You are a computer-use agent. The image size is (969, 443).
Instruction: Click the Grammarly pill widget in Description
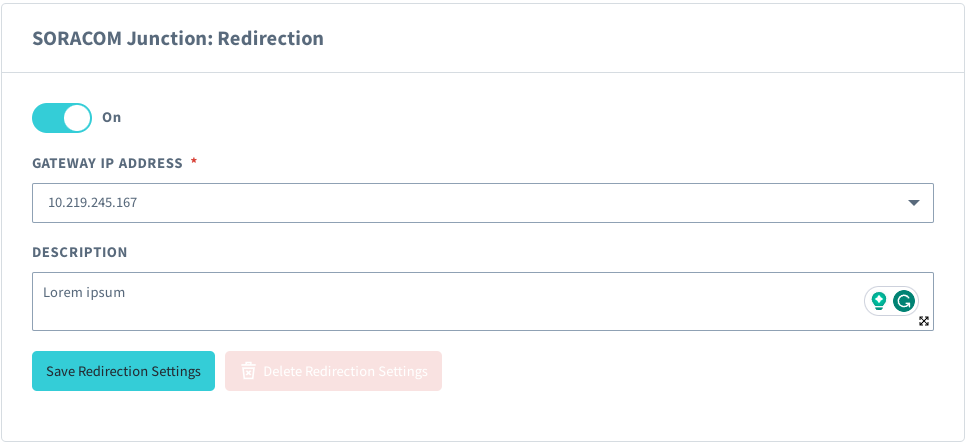click(891, 300)
